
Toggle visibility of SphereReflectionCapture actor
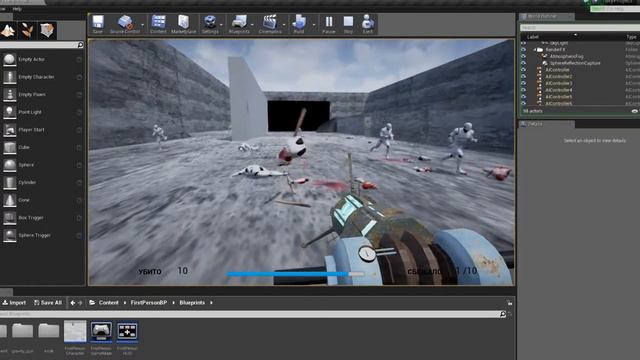point(523,63)
